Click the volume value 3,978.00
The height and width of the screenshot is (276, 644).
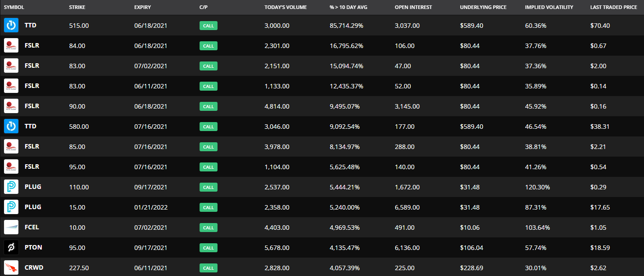(277, 147)
